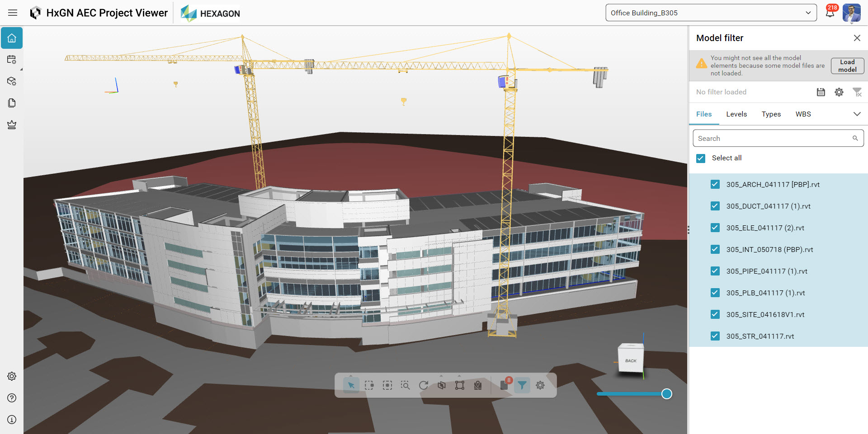Activate the zoom-to-area magnifier tool
This screenshot has width=868, height=434.
point(405,385)
